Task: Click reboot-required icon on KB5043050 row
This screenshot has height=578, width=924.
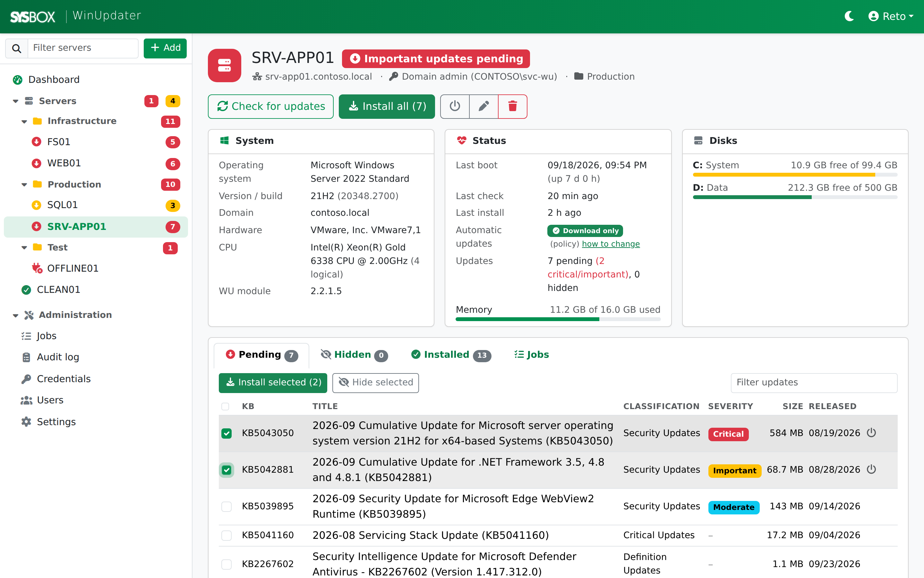Action: 872,433
